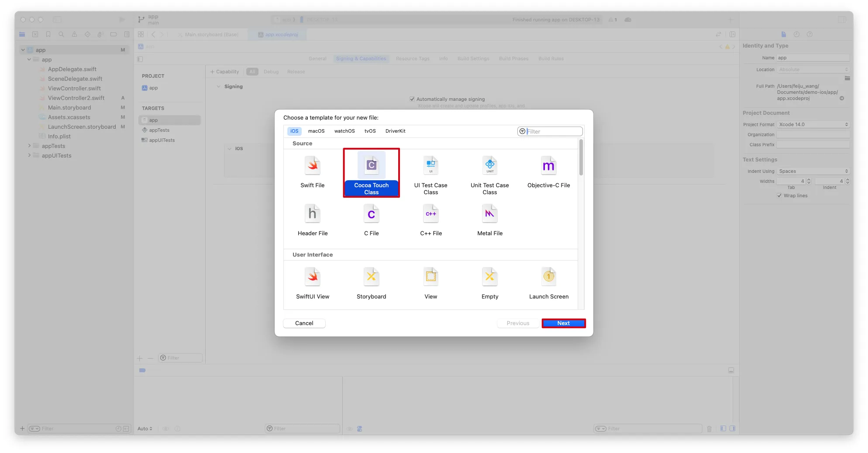Choose the Launch Screen template
868x453 pixels.
pos(548,277)
